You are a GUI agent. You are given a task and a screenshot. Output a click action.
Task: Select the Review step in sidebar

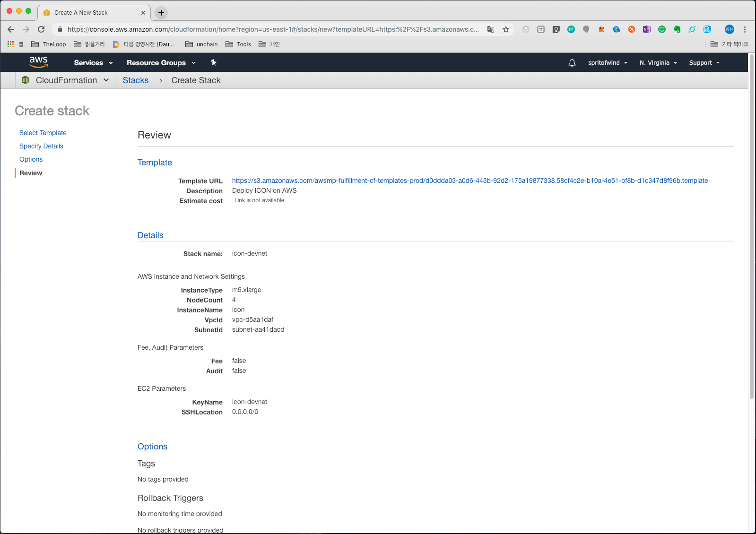coord(31,173)
